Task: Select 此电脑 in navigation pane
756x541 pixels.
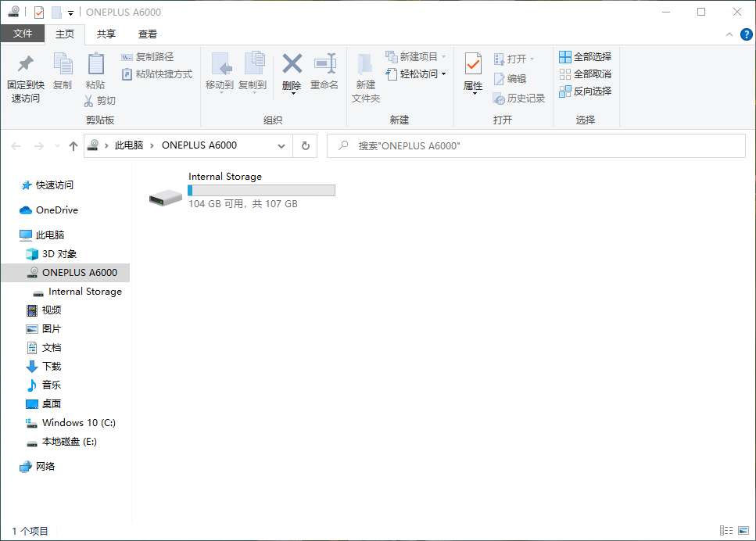Action: click(x=41, y=235)
